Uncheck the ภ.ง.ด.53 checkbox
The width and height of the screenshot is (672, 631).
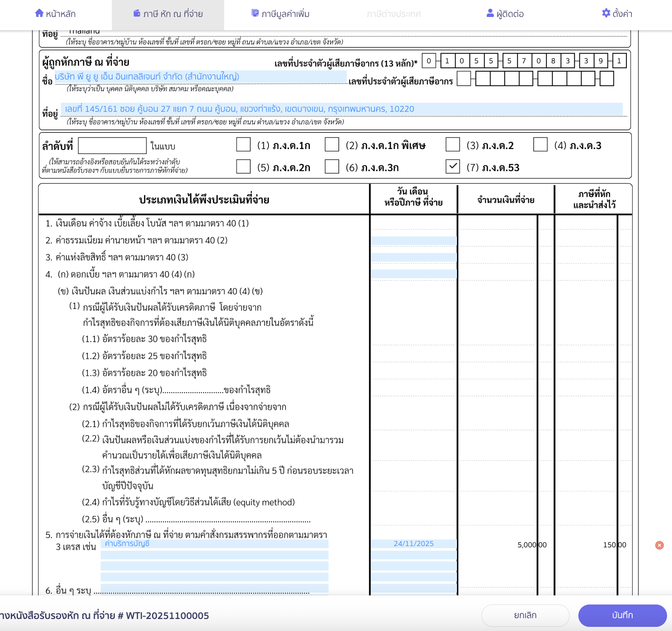click(453, 167)
